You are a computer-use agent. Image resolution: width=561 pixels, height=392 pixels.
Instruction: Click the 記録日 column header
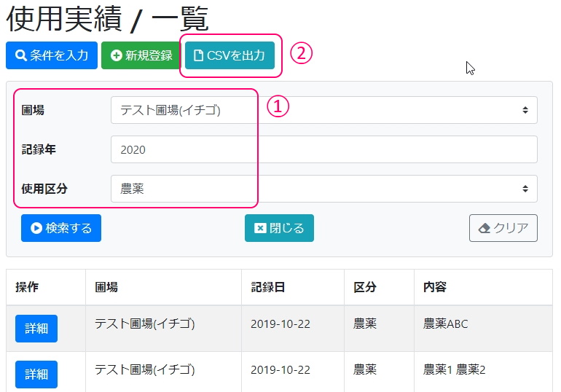click(267, 287)
